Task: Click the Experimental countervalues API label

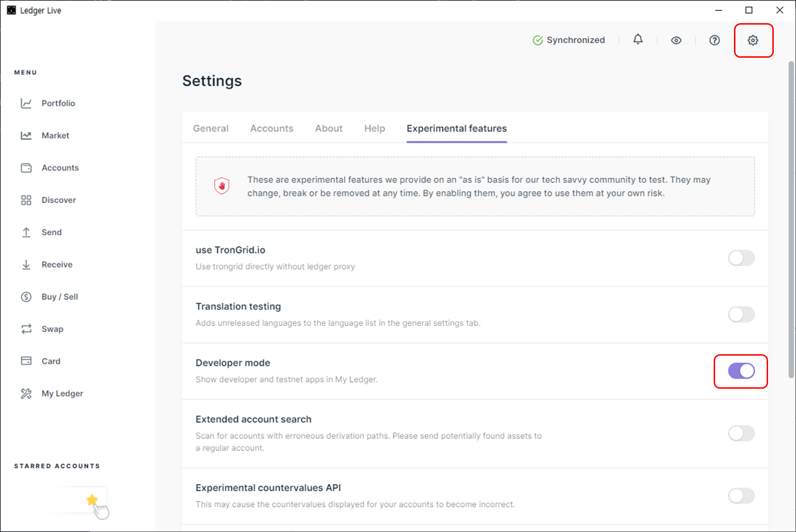Action: coord(268,488)
